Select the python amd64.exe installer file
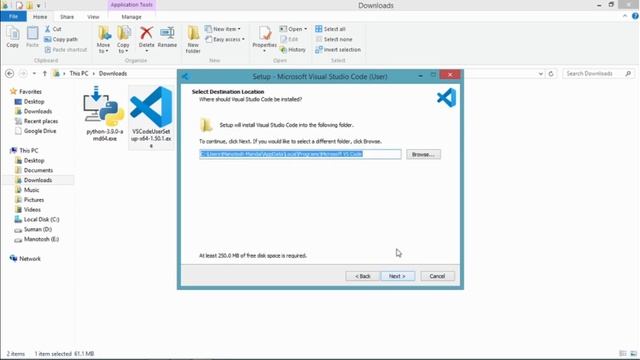This screenshot has height=360, width=640. [104, 114]
